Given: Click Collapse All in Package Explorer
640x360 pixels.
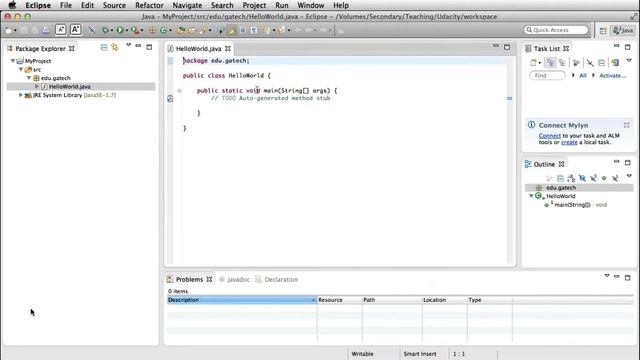Looking at the screenshot, I should tap(104, 48).
